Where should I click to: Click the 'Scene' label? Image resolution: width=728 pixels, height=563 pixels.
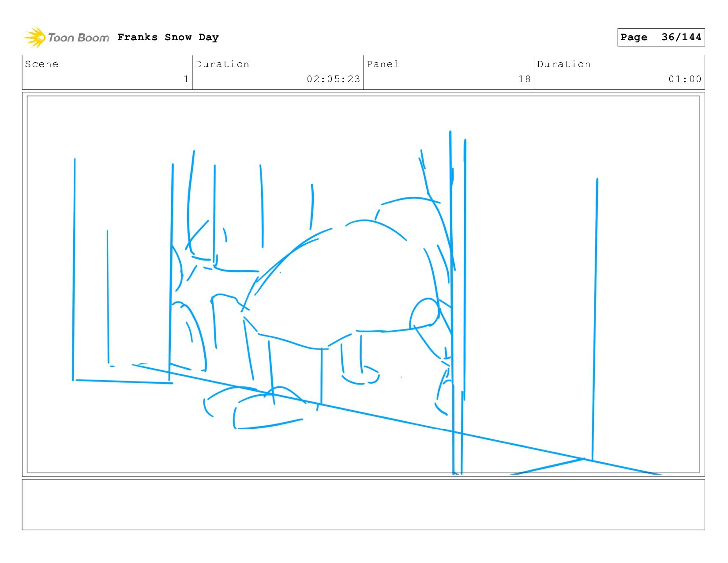[x=41, y=64]
